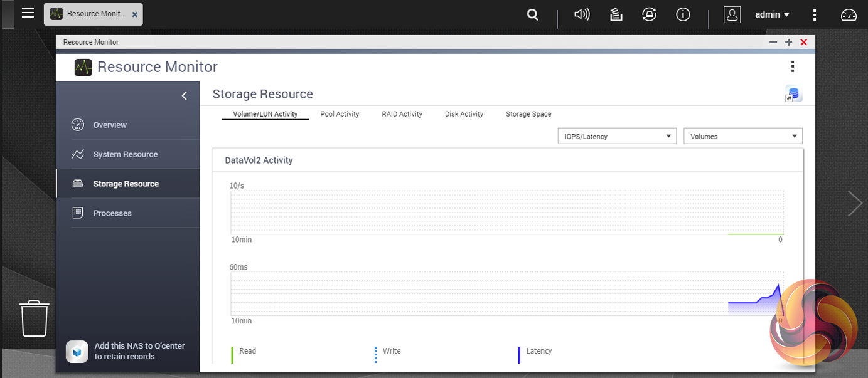Open Resource Monitor's three-dot options menu
The image size is (868, 378).
[793, 66]
